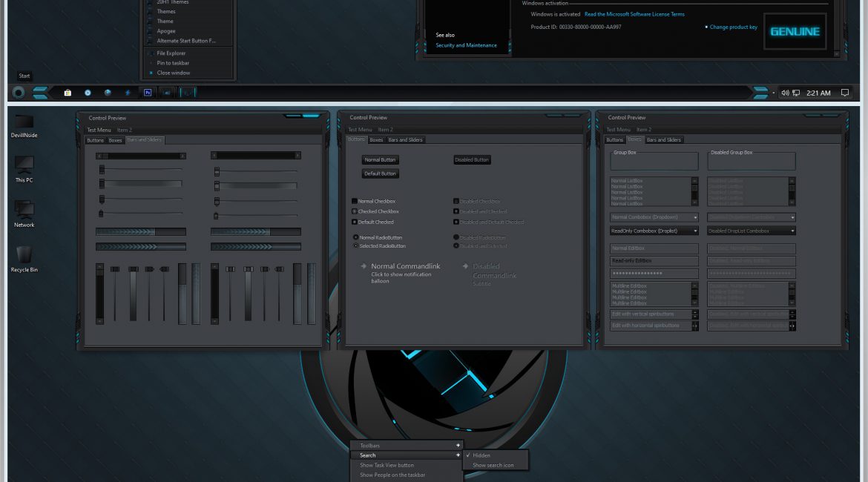The height and width of the screenshot is (482, 868).
Task: Click the masked password editbox with asterisks
Action: (x=654, y=274)
